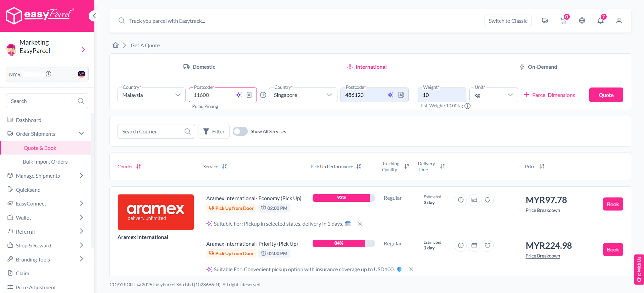Click the globe language icon
This screenshot has height=293, width=644.
582,21
